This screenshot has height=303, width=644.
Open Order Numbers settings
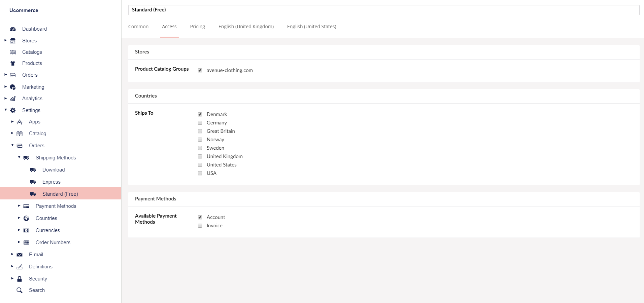53,242
